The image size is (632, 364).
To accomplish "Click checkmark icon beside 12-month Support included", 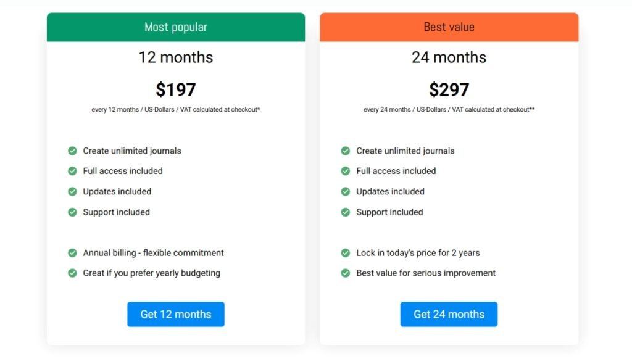I will (x=72, y=212).
